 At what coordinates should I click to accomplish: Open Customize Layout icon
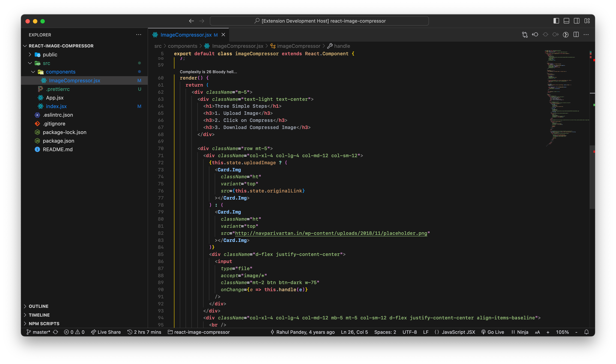click(x=587, y=21)
